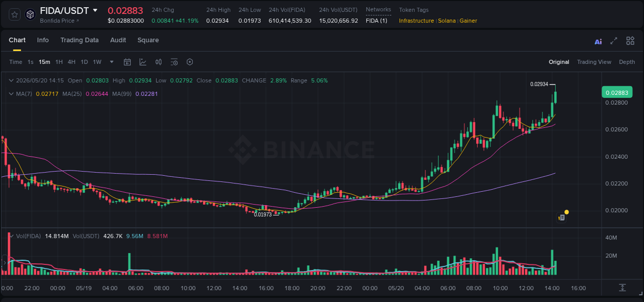Click the 05/20 date on time axis

point(396,288)
